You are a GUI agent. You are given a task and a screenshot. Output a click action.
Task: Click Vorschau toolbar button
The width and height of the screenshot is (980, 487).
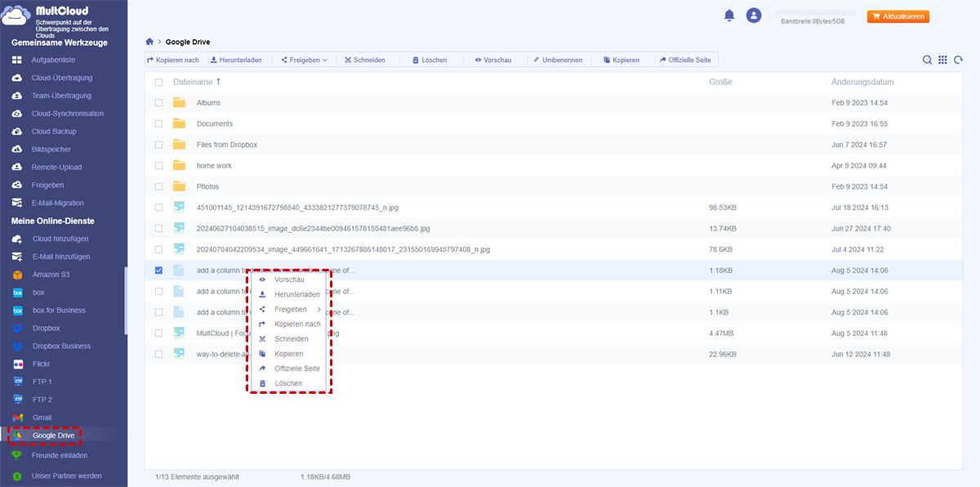click(x=493, y=60)
